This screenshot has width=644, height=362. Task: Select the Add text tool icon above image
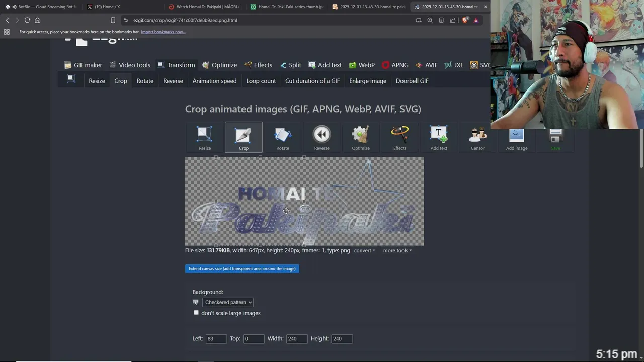439,137
